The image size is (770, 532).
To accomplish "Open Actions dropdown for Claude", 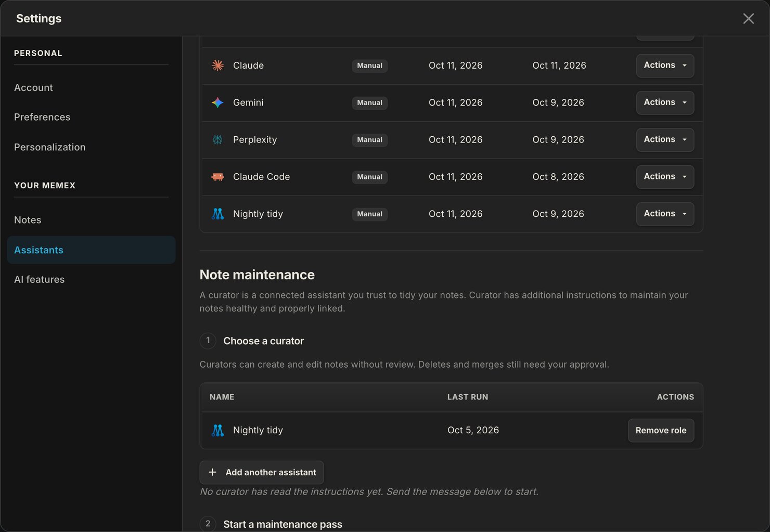I will [665, 66].
